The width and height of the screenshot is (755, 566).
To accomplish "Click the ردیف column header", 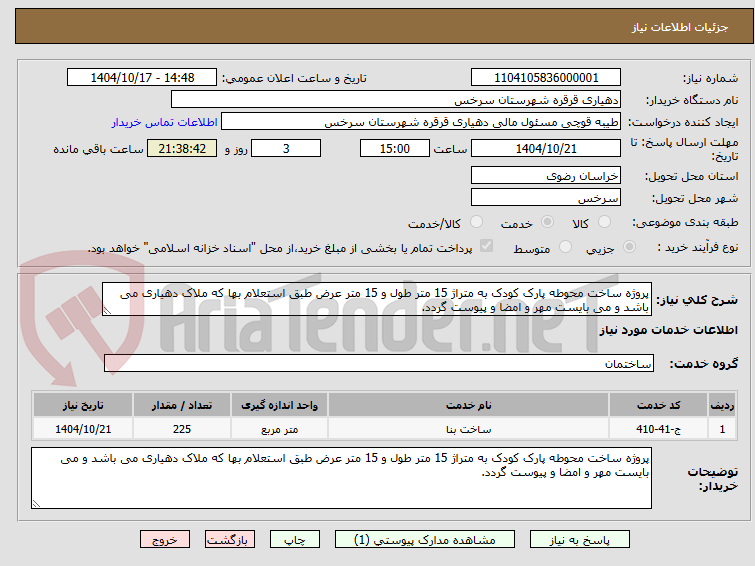I will (722, 405).
